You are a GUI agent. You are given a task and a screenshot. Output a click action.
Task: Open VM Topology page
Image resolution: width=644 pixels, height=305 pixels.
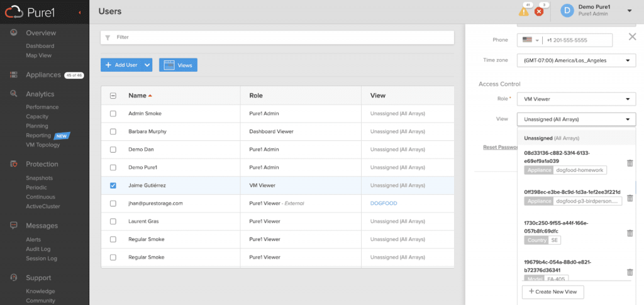tap(43, 145)
